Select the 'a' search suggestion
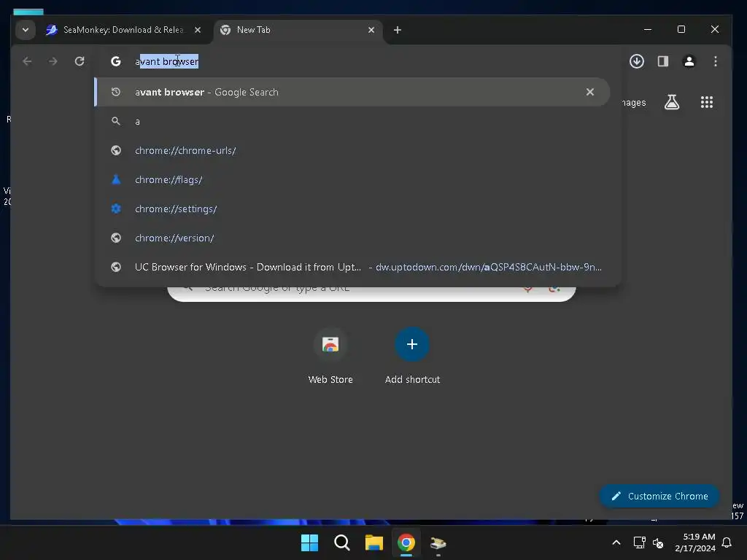The width and height of the screenshot is (747, 560). pyautogui.click(x=352, y=122)
